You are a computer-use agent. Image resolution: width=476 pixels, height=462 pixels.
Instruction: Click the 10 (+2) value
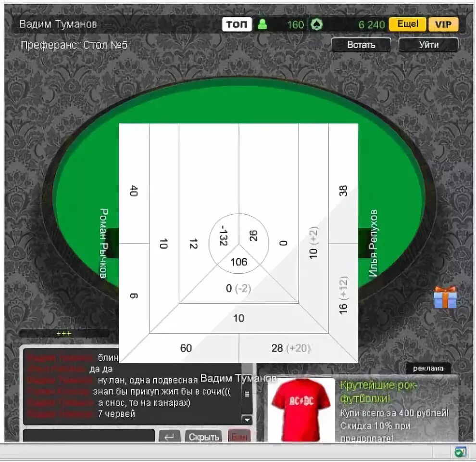pos(313,243)
